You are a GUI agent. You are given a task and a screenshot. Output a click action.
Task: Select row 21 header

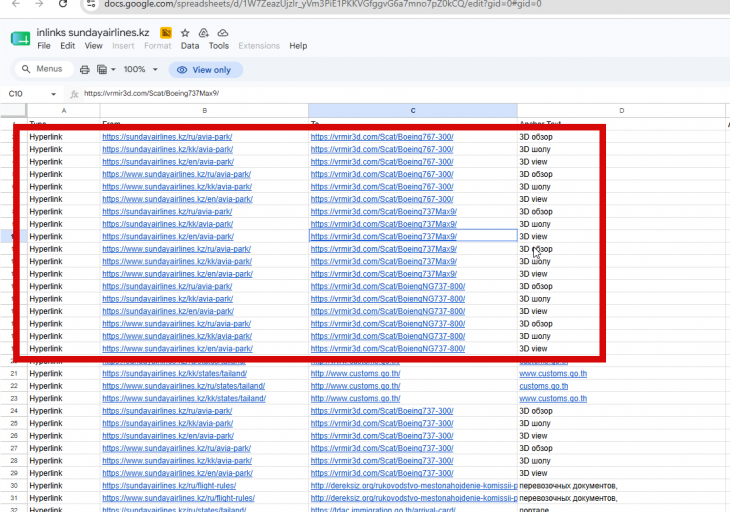[14, 374]
